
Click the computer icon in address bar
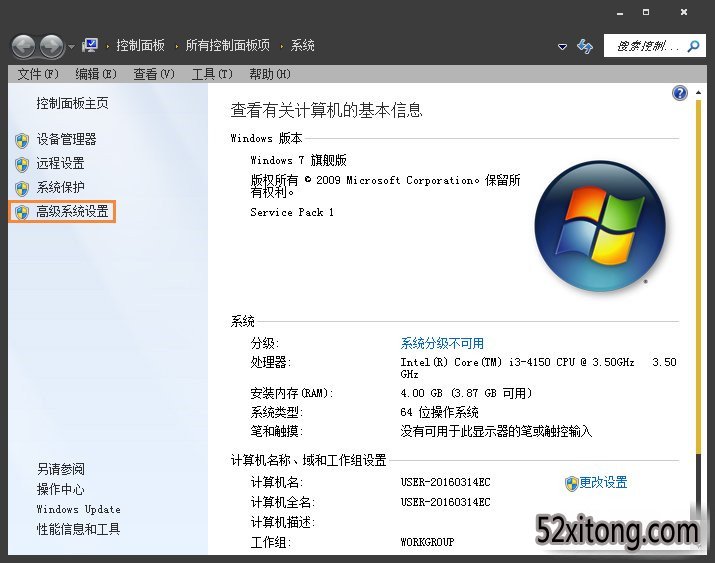[x=90, y=45]
